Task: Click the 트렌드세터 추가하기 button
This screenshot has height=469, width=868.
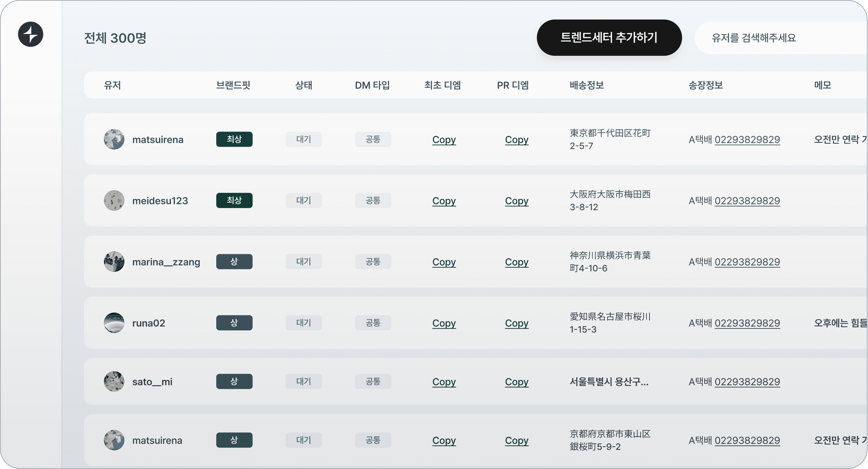Action: 609,38
